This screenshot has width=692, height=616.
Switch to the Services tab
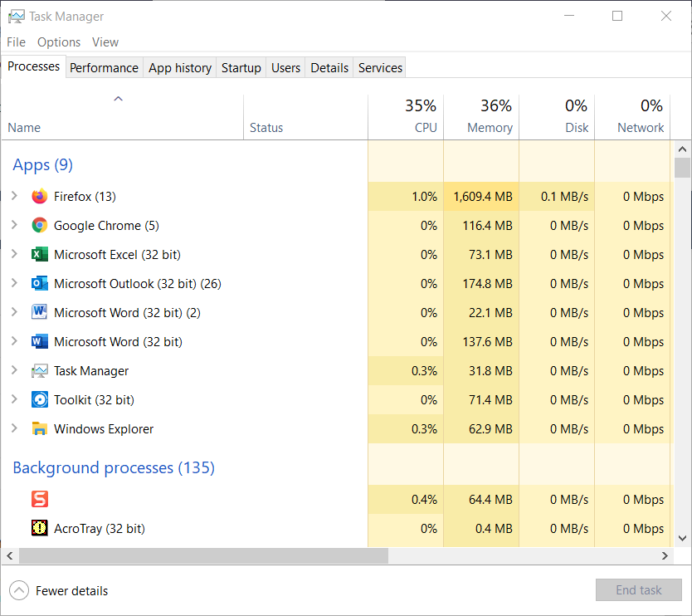click(x=380, y=67)
